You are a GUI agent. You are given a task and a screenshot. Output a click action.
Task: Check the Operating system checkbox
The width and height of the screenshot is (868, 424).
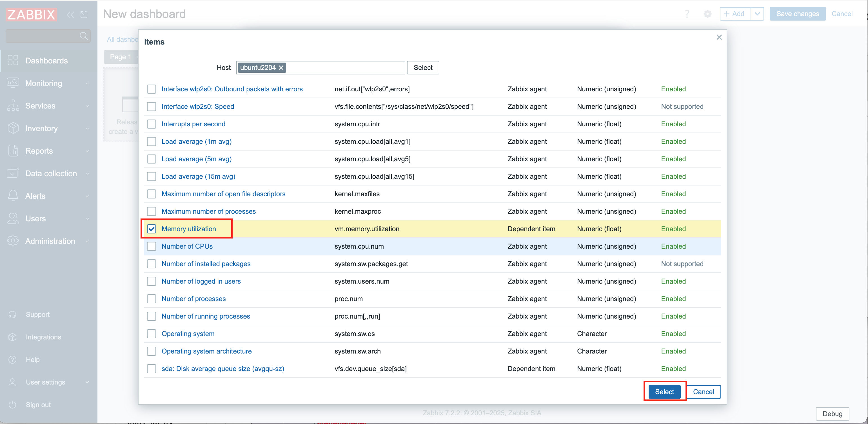152,334
